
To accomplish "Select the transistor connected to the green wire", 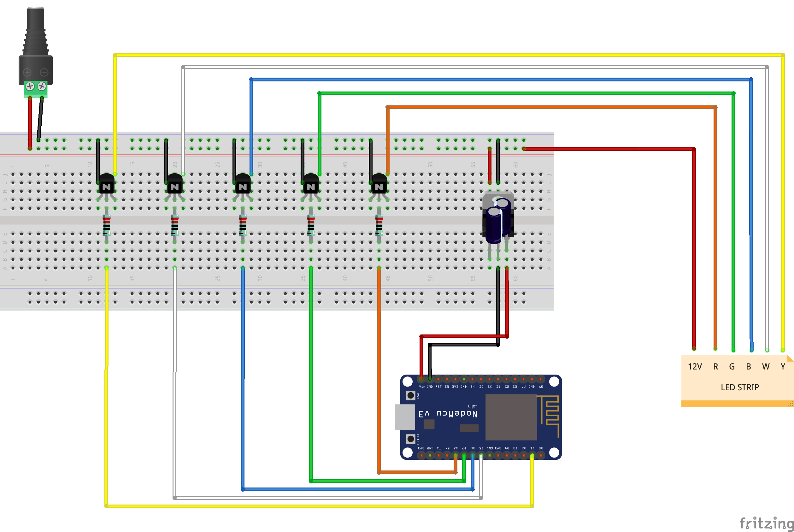I will pyautogui.click(x=311, y=186).
